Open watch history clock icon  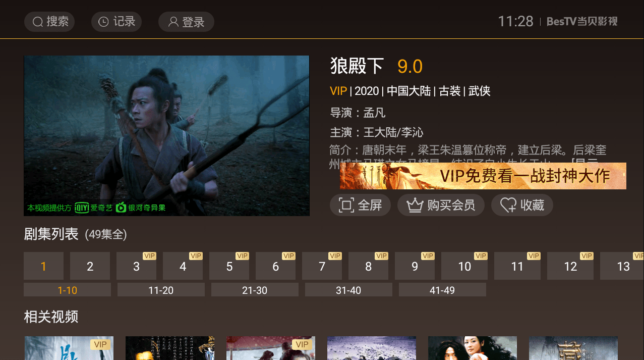pyautogui.click(x=103, y=22)
